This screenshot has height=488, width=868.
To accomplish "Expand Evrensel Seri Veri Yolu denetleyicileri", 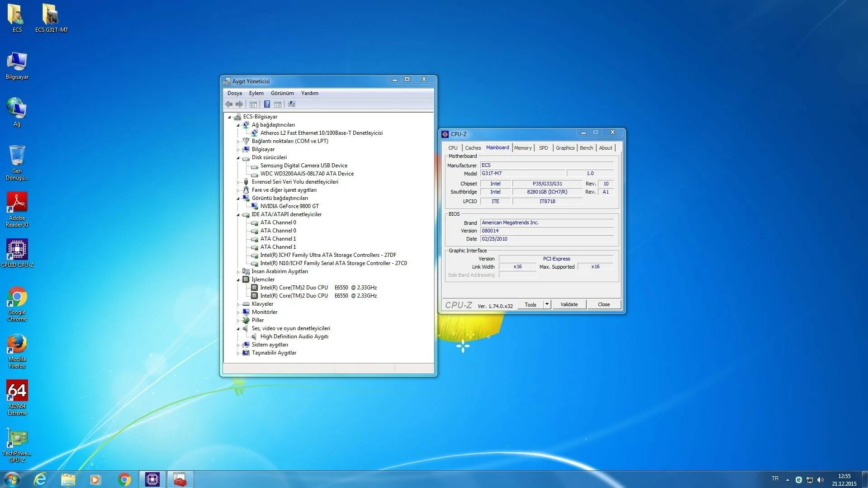I will click(238, 182).
